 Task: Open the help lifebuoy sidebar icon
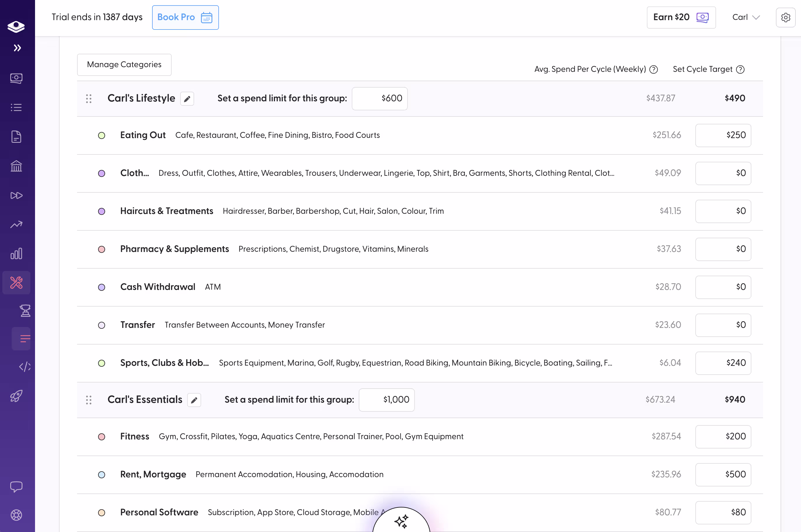[x=16, y=515]
